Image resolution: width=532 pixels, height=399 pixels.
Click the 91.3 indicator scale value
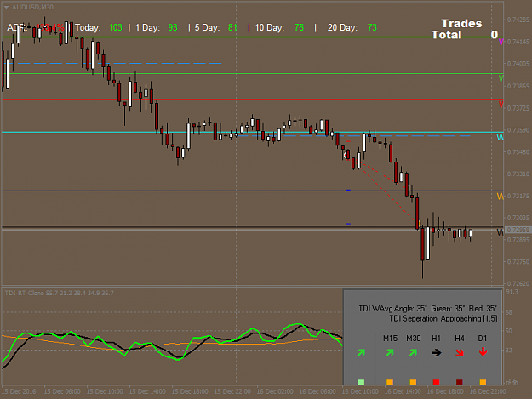512,292
